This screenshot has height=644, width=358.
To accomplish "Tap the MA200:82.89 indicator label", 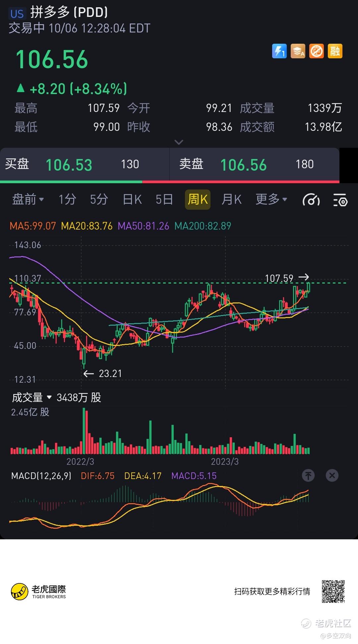I will coord(203,226).
